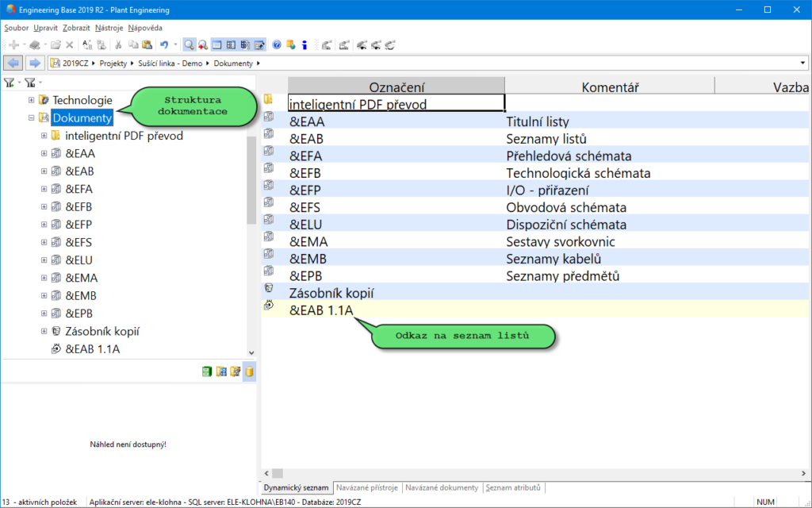The height and width of the screenshot is (508, 812).
Task: Open the breadcrumb path dropdown arrow
Action: click(x=803, y=62)
